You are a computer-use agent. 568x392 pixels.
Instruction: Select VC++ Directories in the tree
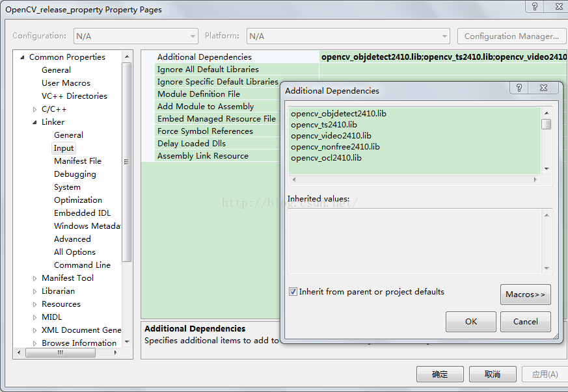[74, 96]
